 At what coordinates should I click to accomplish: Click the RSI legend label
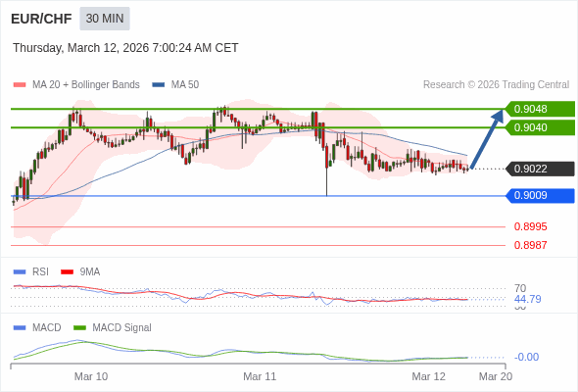(40, 272)
